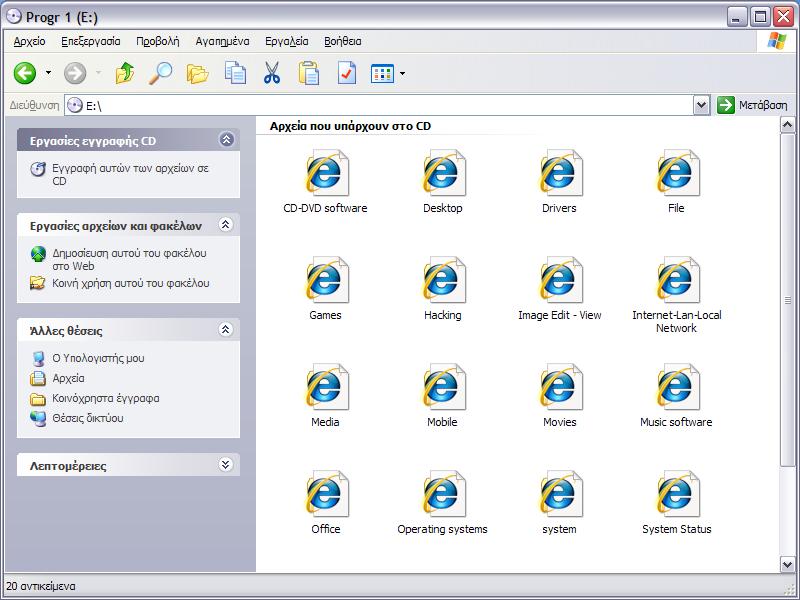Open Θέσεις δικτύου link
Viewport: 800px width, 600px height.
[x=88, y=418]
